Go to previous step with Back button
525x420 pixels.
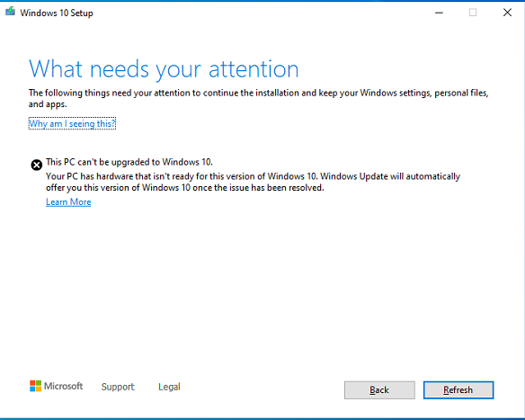(379, 389)
